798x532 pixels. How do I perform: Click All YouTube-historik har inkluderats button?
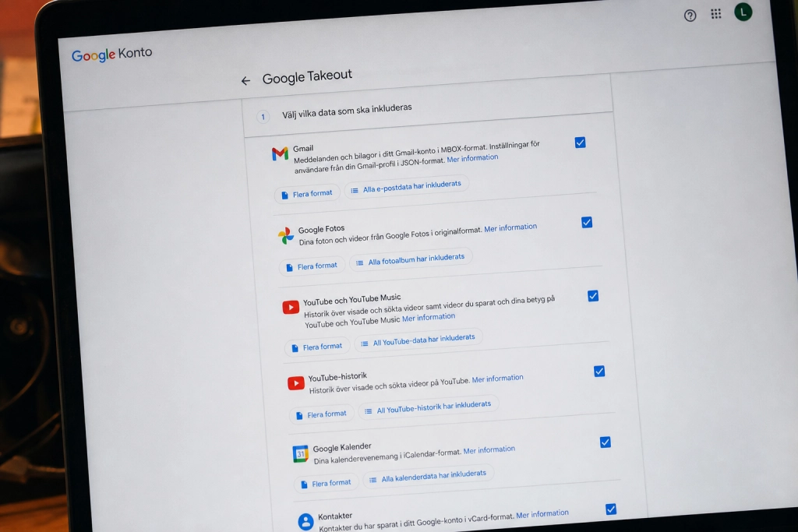tap(429, 407)
